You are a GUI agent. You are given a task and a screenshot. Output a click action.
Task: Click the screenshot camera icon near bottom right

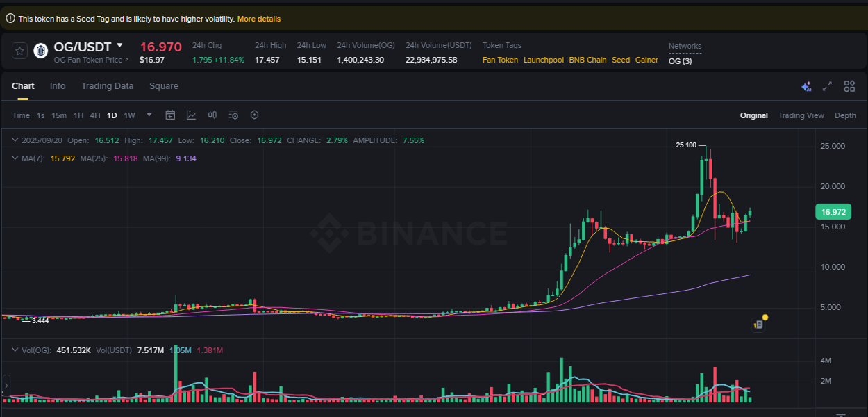pyautogui.click(x=758, y=324)
